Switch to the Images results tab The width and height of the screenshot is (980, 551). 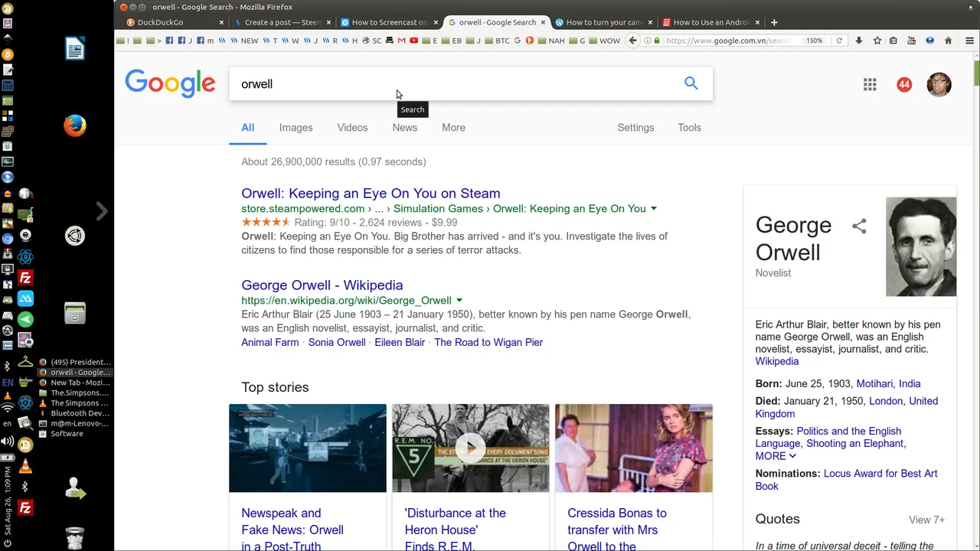tap(296, 128)
